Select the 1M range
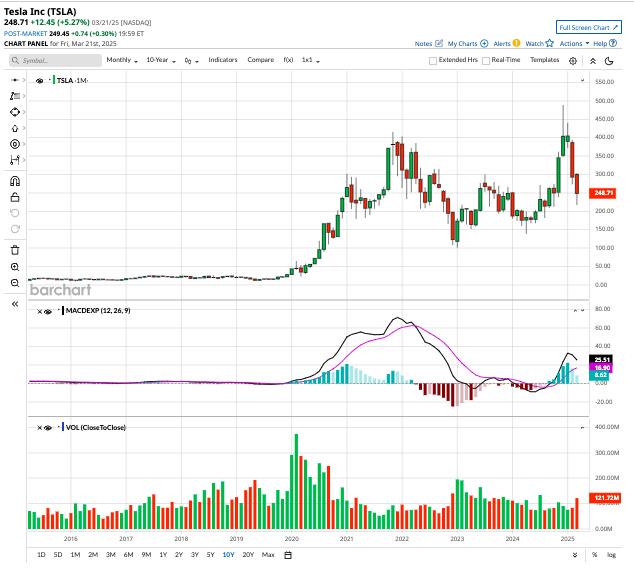Viewport: 634px width, 569px height. tap(75, 555)
